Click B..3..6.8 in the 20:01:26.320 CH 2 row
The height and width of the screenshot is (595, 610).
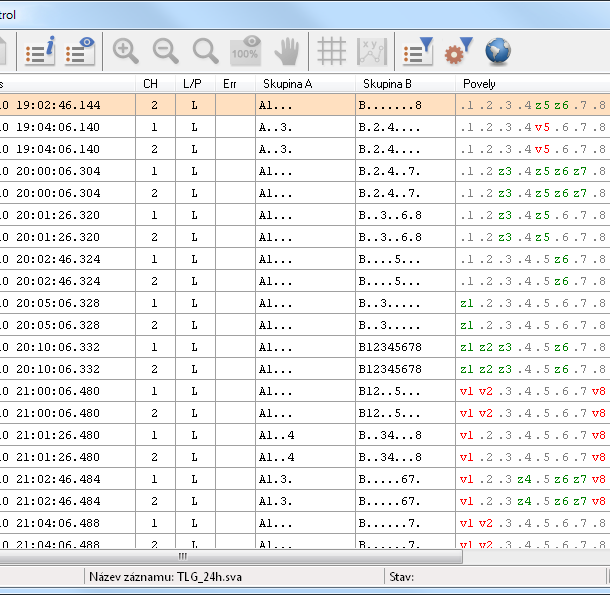coord(390,237)
